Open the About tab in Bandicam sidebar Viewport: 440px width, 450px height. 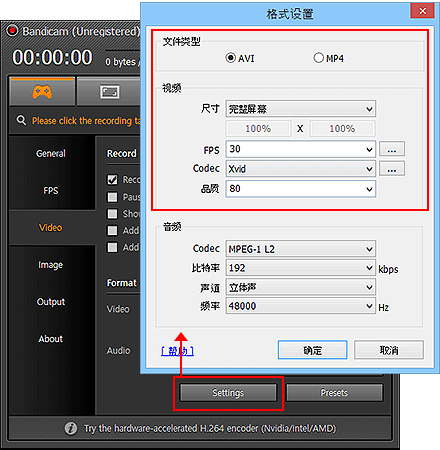tap(51, 339)
